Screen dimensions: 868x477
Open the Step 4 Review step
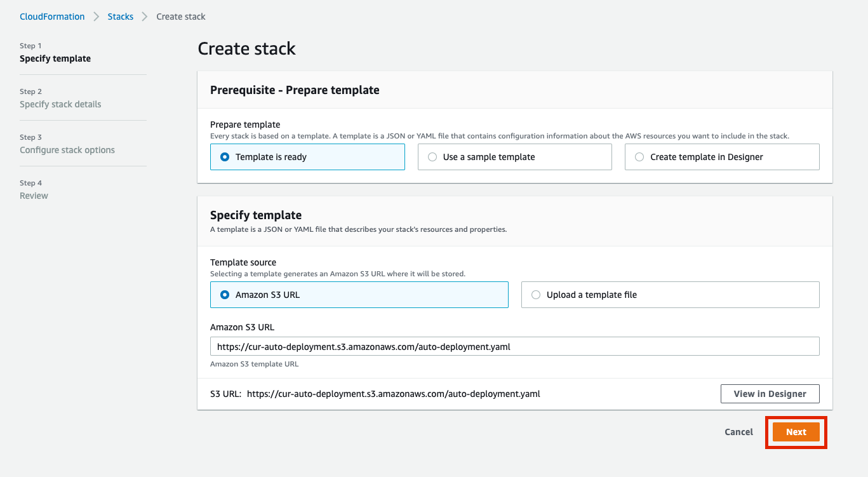[x=34, y=196]
